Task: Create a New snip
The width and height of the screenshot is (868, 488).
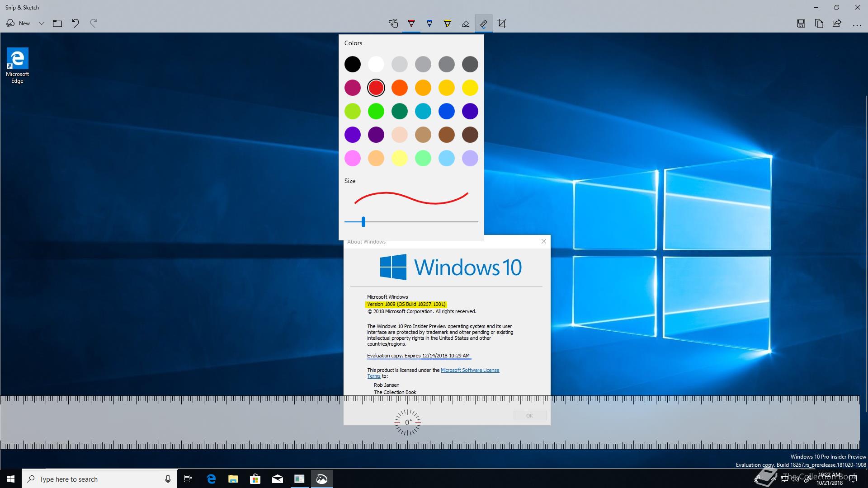Action: click(18, 23)
